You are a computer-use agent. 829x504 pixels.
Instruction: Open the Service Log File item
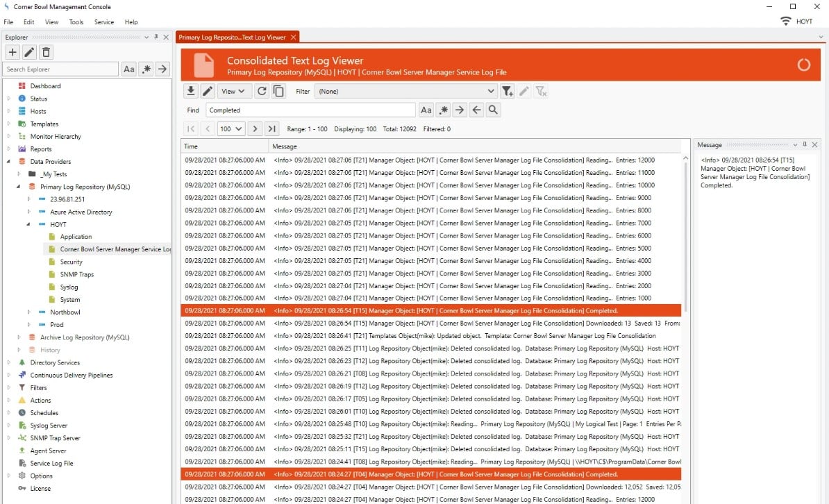[x=51, y=463]
